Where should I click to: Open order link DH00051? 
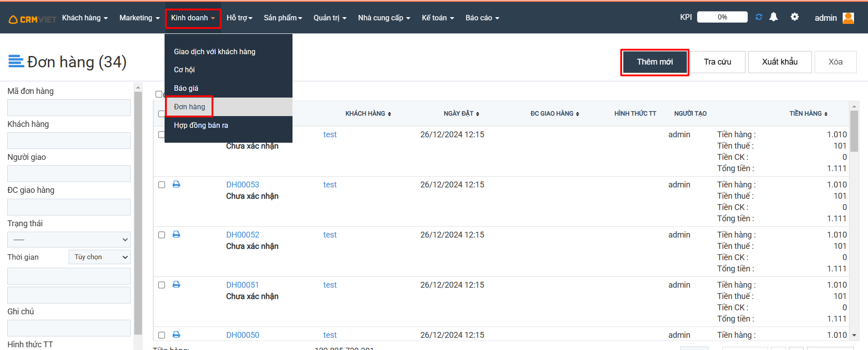(x=243, y=285)
